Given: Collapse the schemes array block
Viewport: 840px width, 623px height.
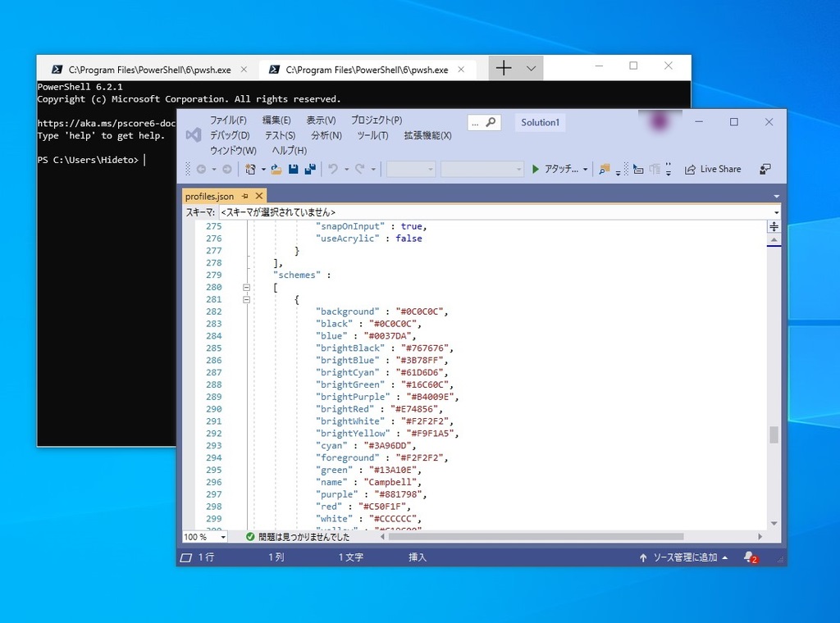Looking at the screenshot, I should click(246, 287).
